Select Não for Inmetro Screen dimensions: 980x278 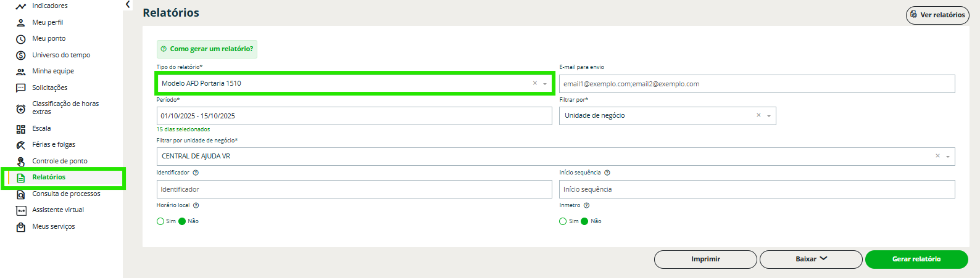(x=584, y=221)
